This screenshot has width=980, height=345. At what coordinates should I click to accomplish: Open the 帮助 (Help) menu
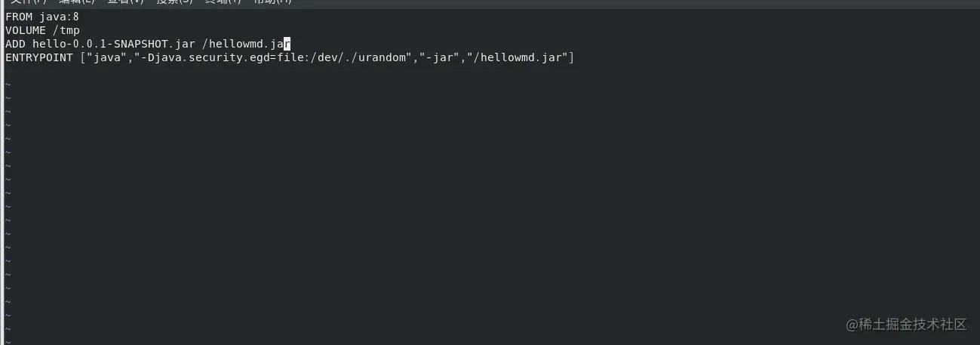[x=272, y=2]
